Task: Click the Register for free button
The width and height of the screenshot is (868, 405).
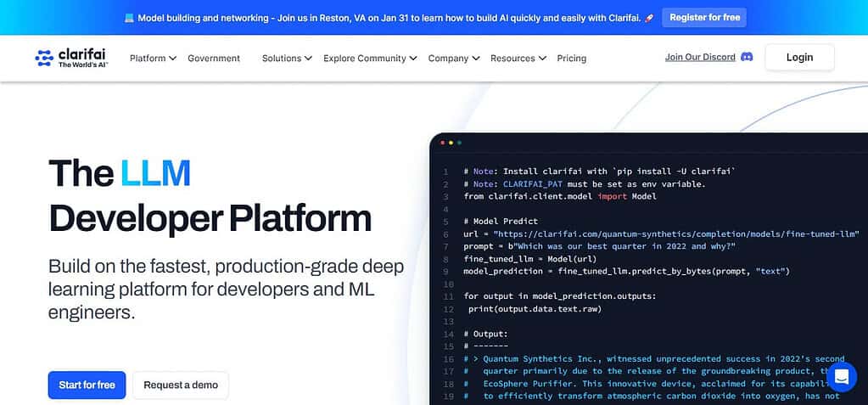Action: pyautogui.click(x=705, y=18)
